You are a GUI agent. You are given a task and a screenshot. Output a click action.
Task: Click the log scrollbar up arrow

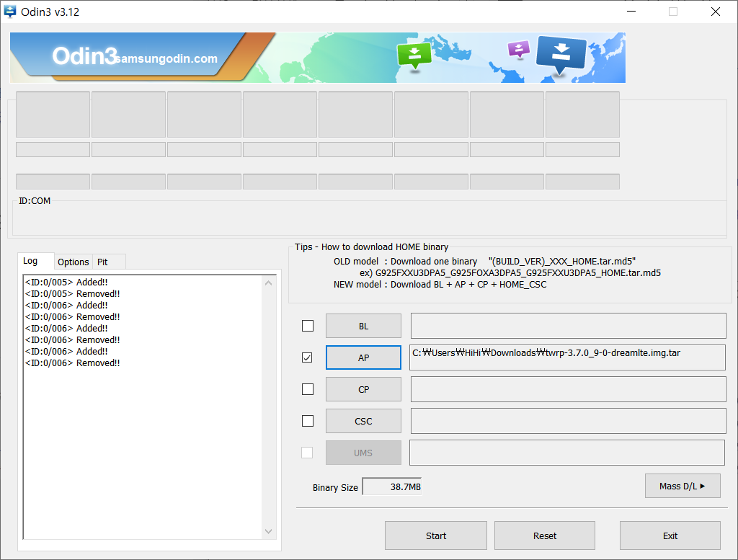coord(268,283)
